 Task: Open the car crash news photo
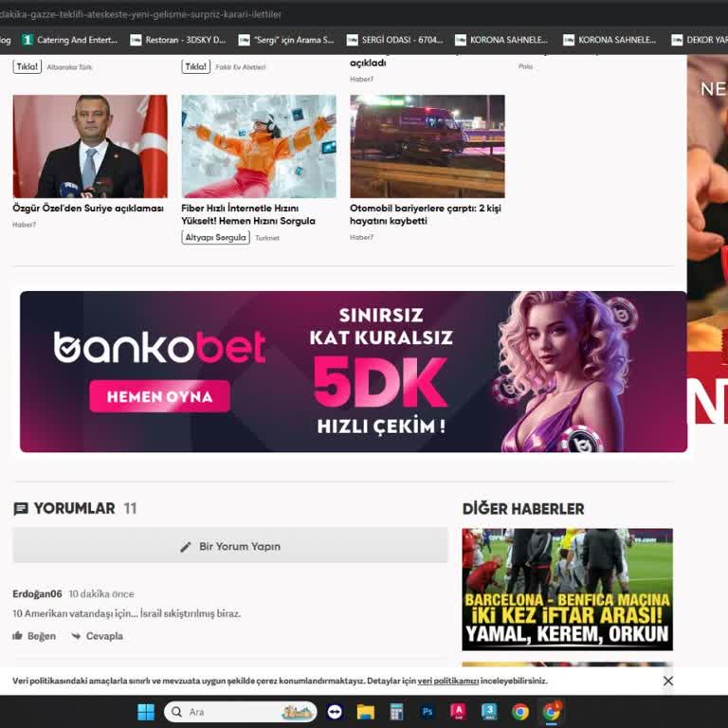[428, 146]
